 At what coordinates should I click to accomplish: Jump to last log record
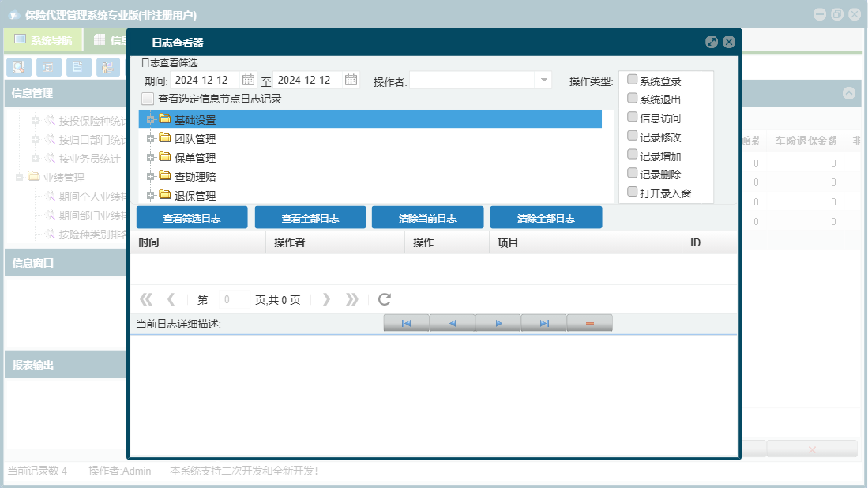click(544, 323)
